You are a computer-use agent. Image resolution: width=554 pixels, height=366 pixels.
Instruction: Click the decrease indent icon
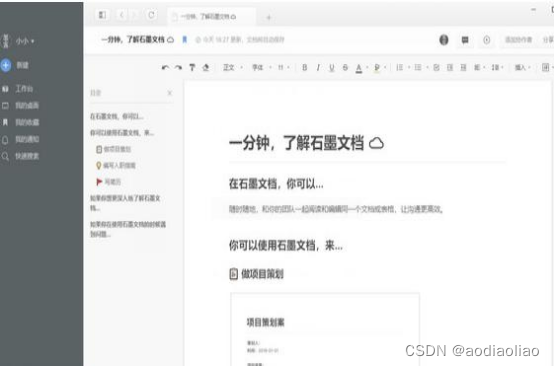coord(450,67)
